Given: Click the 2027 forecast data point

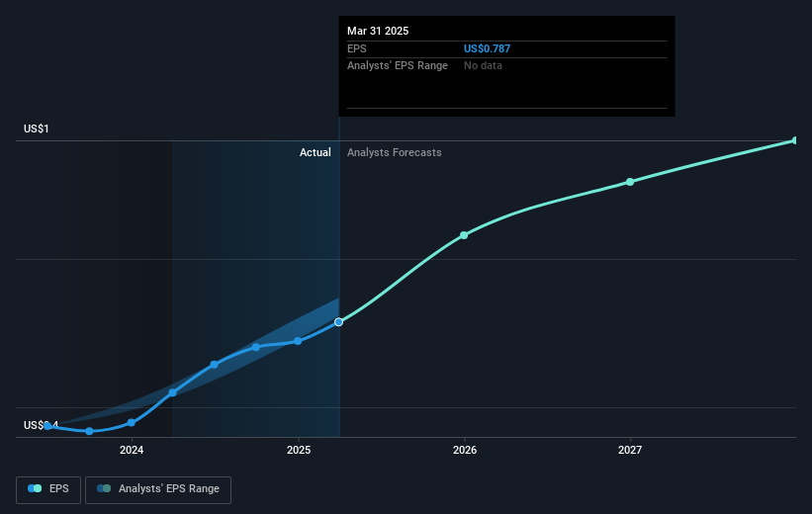Looking at the screenshot, I should (x=630, y=182).
